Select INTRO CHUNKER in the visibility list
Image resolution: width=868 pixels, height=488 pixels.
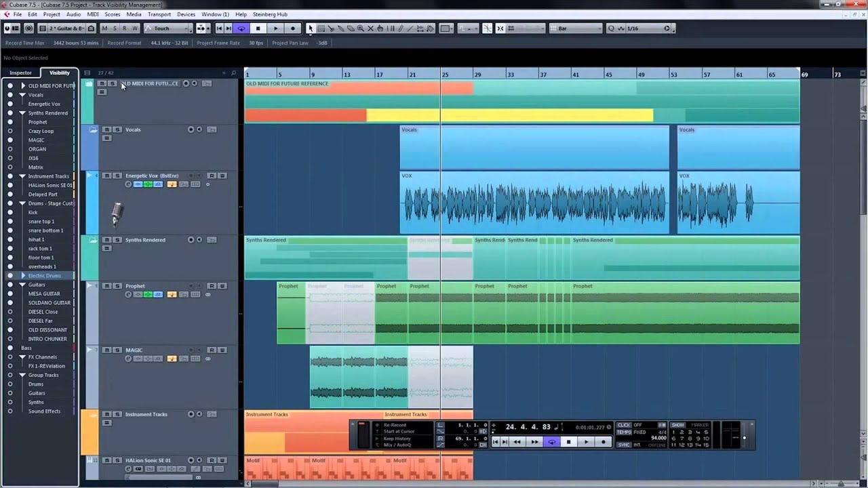click(47, 339)
